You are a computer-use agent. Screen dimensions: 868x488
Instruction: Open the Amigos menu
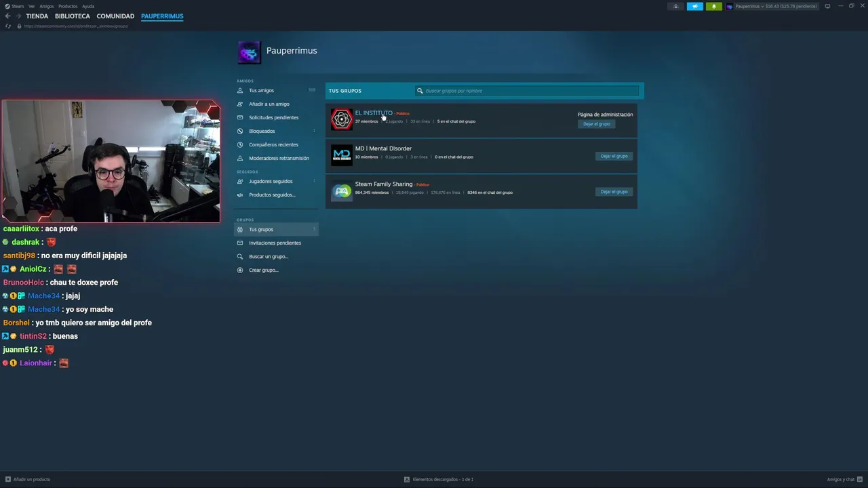click(x=47, y=6)
